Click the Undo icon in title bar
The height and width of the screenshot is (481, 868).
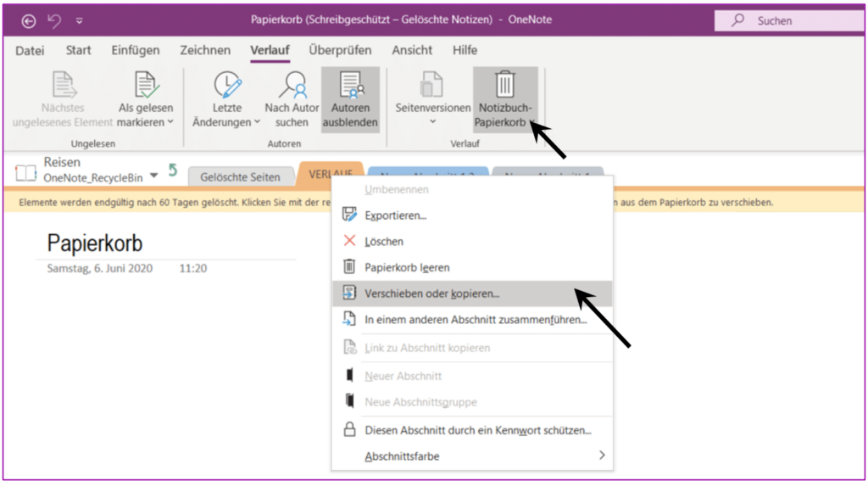click(x=53, y=21)
